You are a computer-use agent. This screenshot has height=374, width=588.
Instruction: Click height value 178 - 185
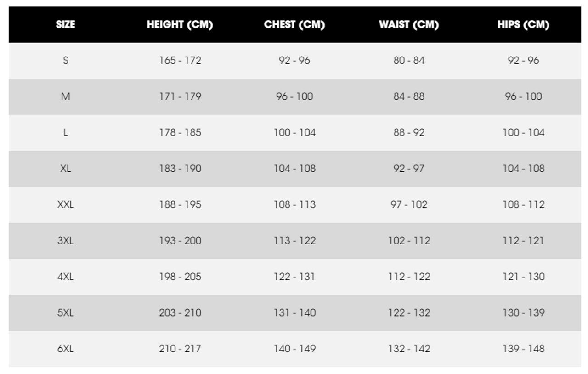coord(180,132)
